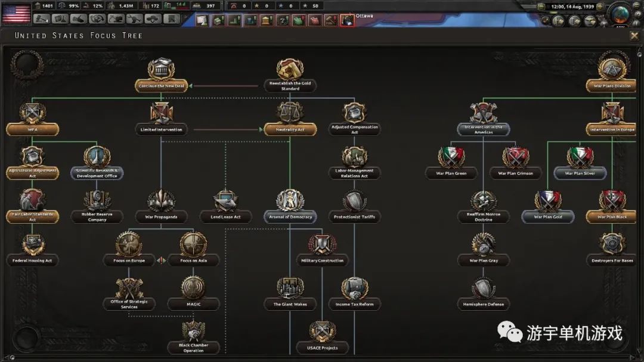Click the date to pause game

click(x=572, y=7)
